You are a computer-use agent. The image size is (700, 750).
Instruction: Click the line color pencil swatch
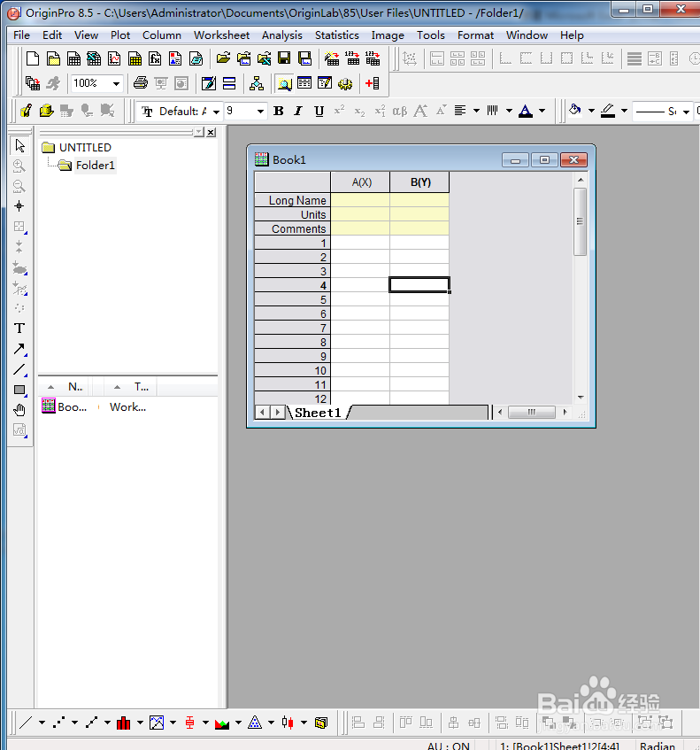click(608, 111)
